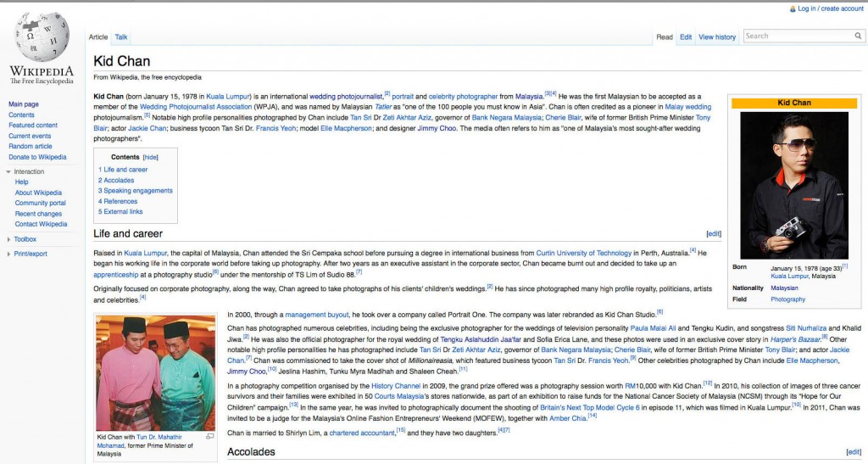
Task: Open Photography field link in infobox
Action: coord(787,299)
